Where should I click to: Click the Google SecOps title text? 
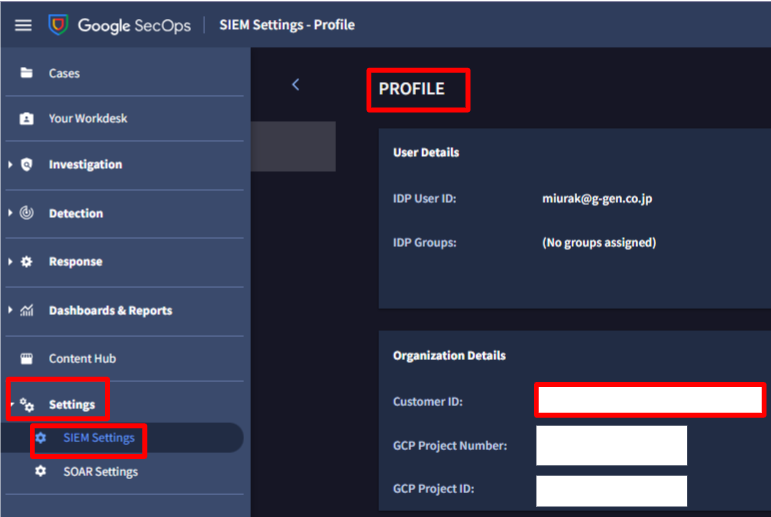pos(134,25)
